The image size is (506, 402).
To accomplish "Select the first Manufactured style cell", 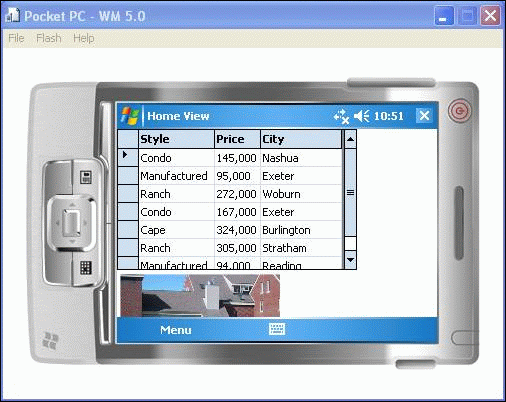I will coord(176,176).
